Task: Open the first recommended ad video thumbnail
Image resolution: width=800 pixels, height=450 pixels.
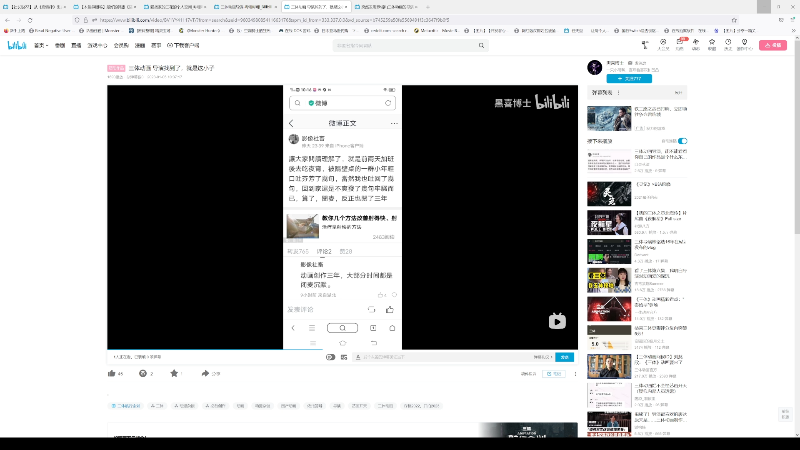Action: pyautogui.click(x=609, y=118)
